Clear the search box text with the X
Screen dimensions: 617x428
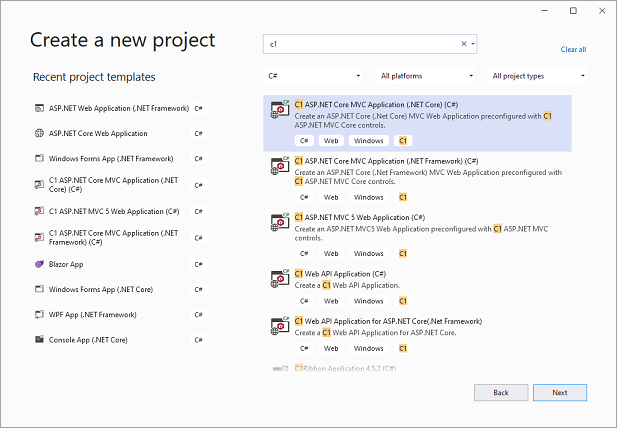[463, 44]
